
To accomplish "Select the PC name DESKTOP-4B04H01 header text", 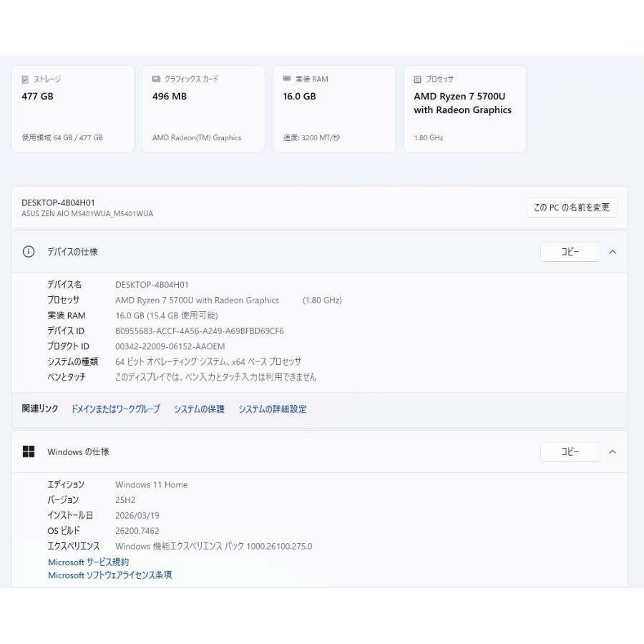I will pos(59,203).
